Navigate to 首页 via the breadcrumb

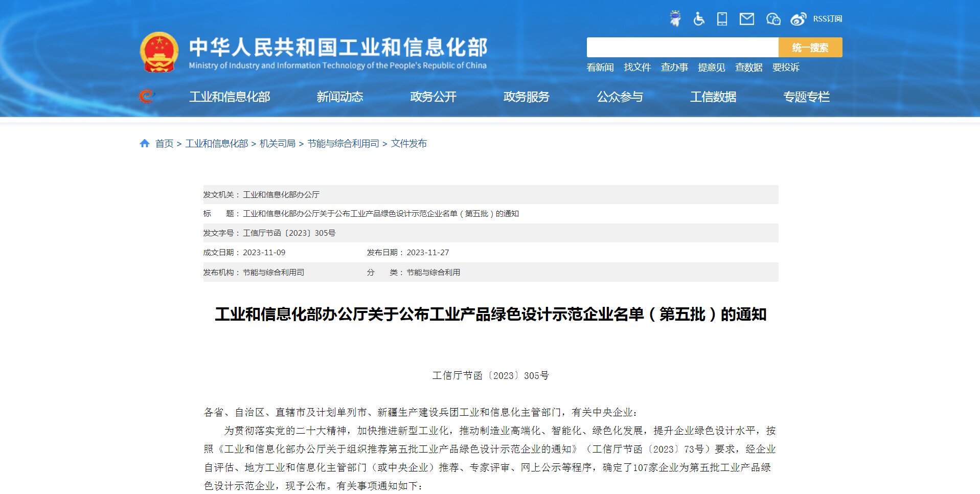coord(164,144)
